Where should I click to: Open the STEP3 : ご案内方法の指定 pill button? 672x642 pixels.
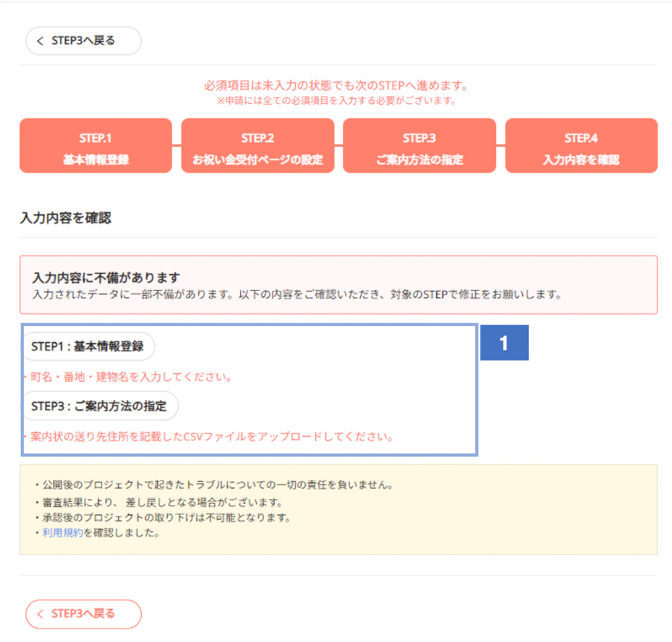pyautogui.click(x=99, y=407)
